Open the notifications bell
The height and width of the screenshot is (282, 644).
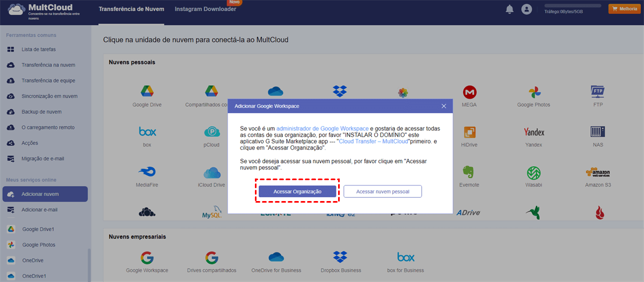(509, 9)
